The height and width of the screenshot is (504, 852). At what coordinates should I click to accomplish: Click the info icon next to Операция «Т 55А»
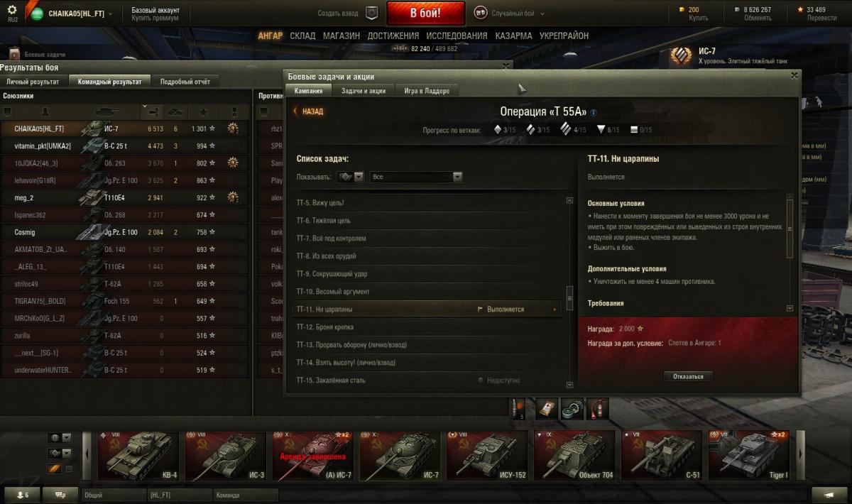point(594,112)
